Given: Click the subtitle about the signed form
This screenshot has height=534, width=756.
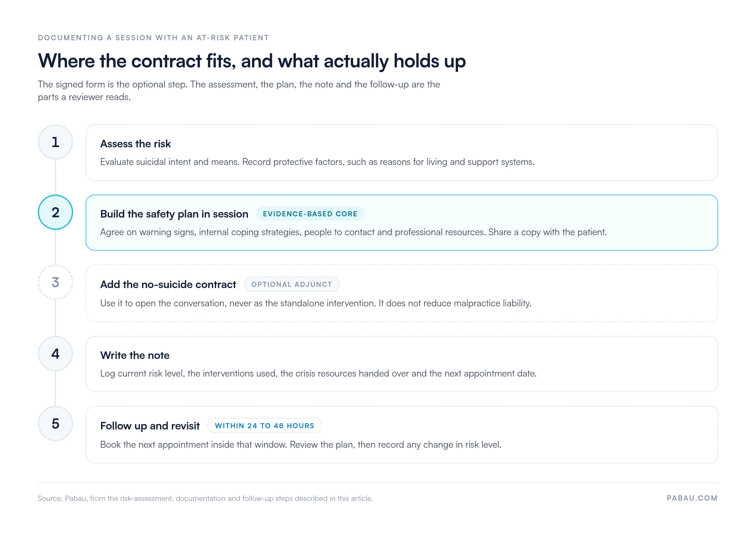Looking at the screenshot, I should tap(239, 90).
